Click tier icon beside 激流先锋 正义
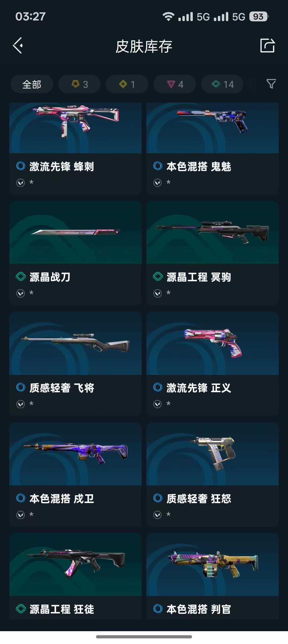 click(158, 387)
